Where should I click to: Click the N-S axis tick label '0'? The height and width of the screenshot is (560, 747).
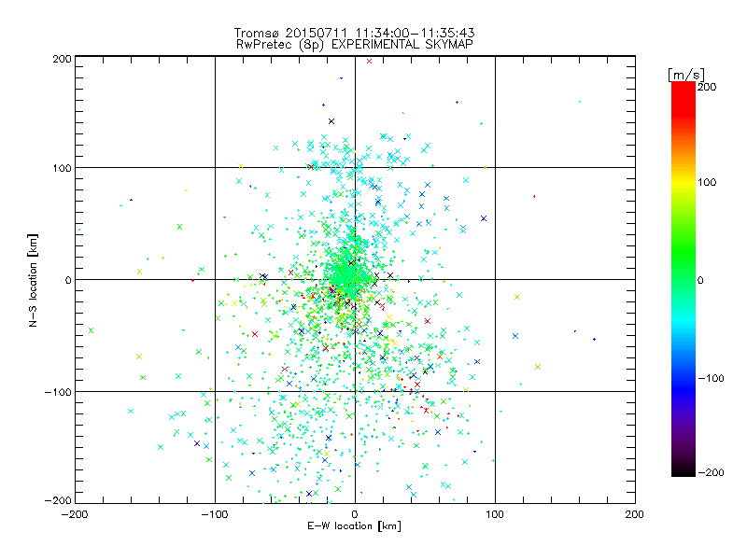click(x=68, y=280)
